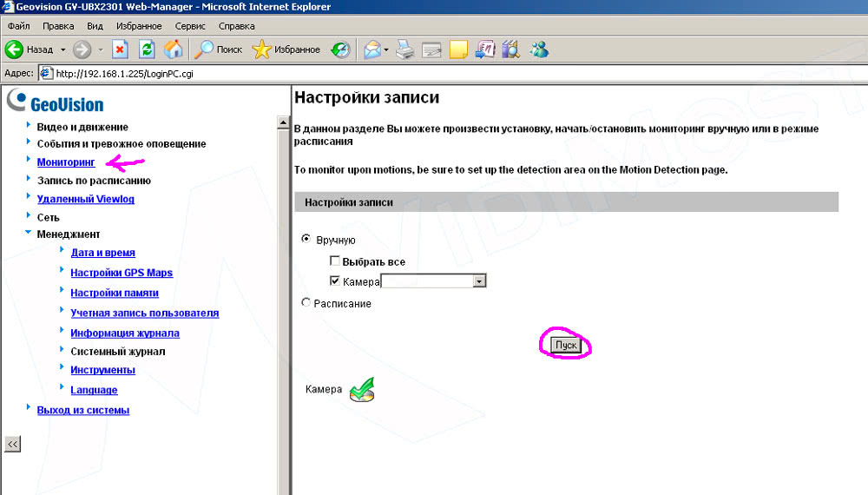Expand the Видео и движение tree section
The width and height of the screenshot is (868, 495).
(x=29, y=127)
